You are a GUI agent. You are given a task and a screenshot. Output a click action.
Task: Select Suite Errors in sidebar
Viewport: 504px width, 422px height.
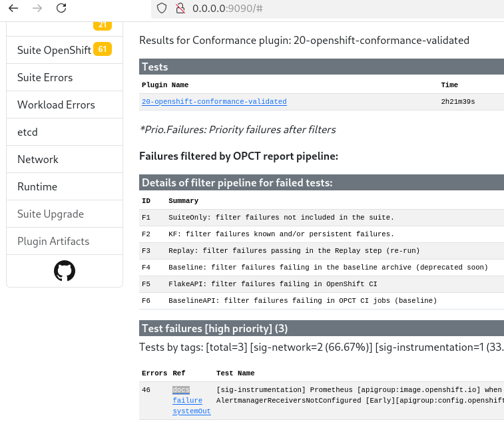coord(45,78)
